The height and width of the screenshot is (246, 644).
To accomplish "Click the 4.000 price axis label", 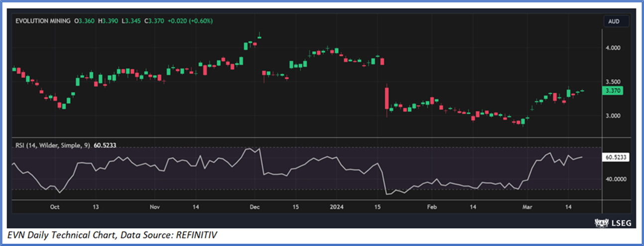I will 613,48.
